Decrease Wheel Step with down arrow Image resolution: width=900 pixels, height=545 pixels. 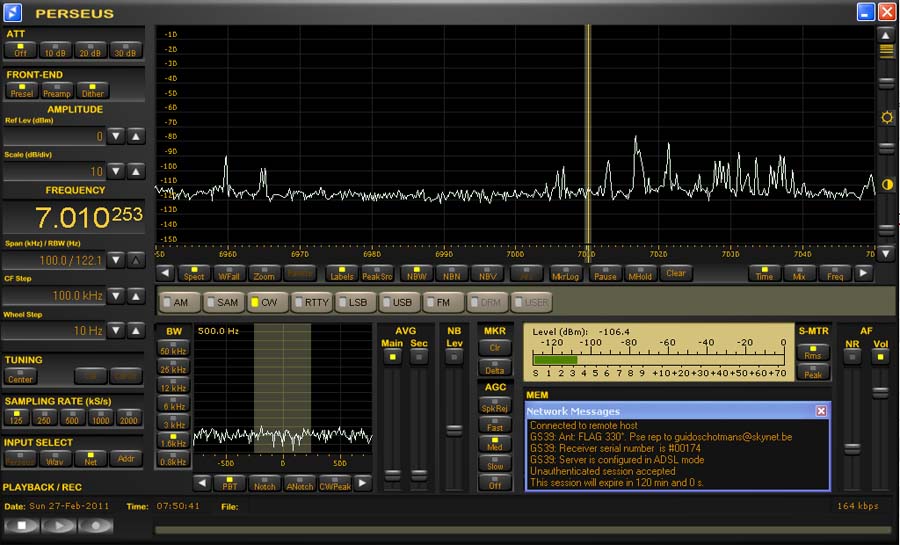coord(116,330)
